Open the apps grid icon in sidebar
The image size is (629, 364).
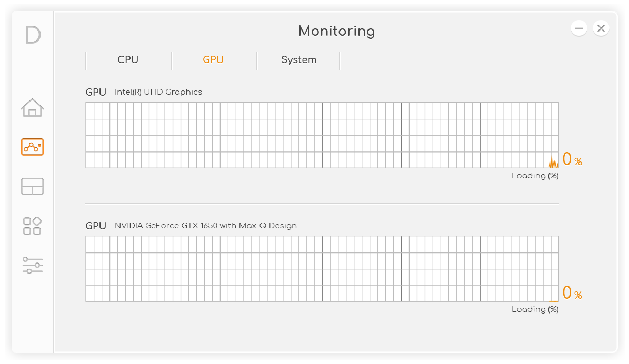click(x=32, y=226)
